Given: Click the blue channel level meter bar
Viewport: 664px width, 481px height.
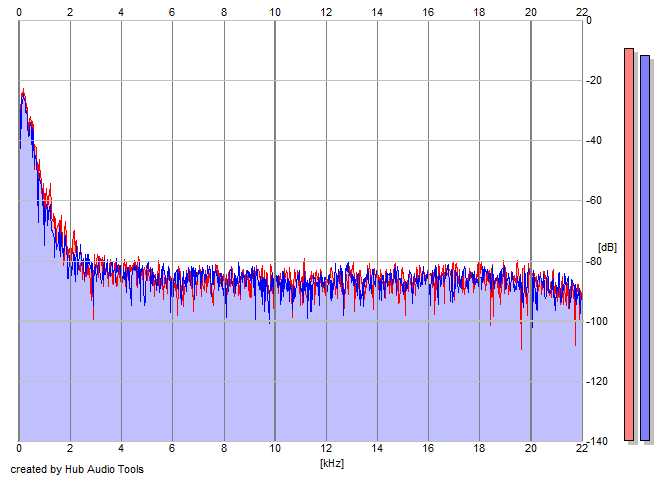Looking at the screenshot, I should pos(645,248).
